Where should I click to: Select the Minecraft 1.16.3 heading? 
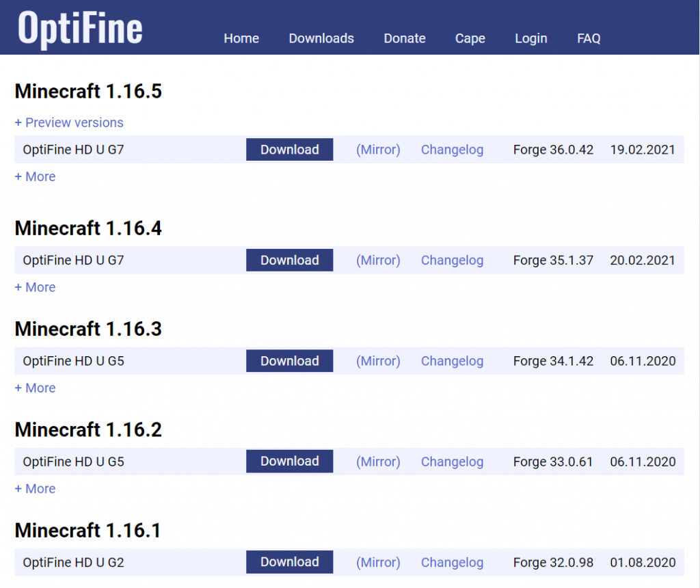(88, 329)
